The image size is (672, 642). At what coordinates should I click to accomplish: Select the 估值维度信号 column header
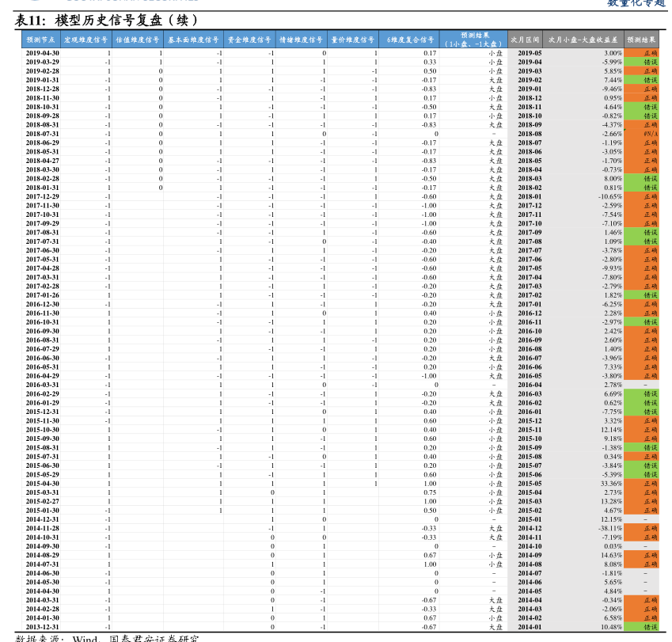pos(137,39)
